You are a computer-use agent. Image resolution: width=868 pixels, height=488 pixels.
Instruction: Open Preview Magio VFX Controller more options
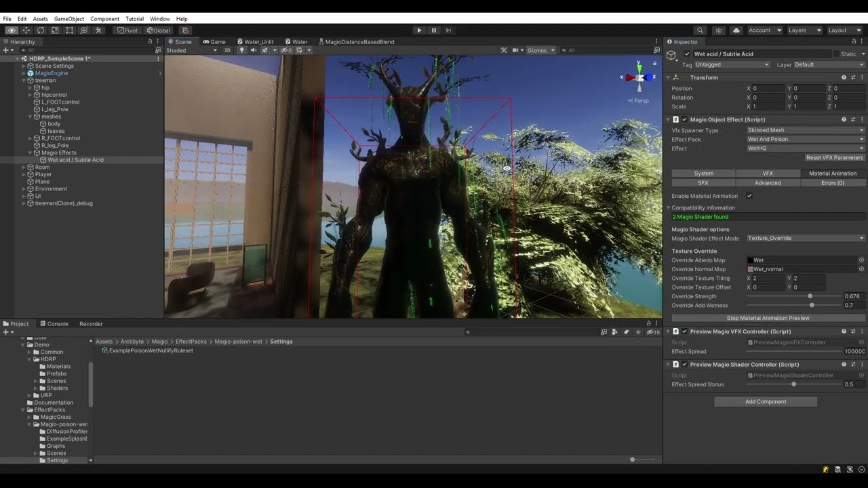pos(862,332)
